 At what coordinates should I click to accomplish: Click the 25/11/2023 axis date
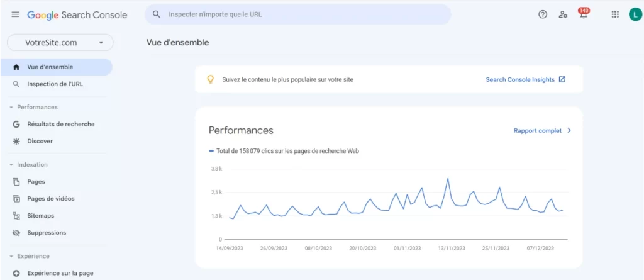[x=496, y=249]
